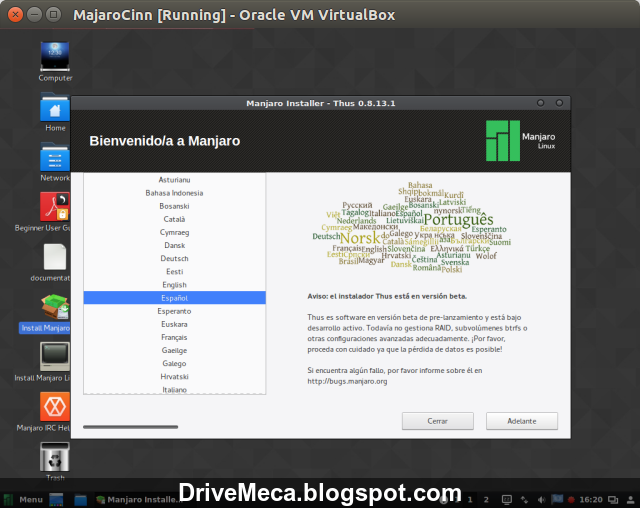The image size is (640, 508).
Task: Select Eesti language
Action: [x=174, y=271]
